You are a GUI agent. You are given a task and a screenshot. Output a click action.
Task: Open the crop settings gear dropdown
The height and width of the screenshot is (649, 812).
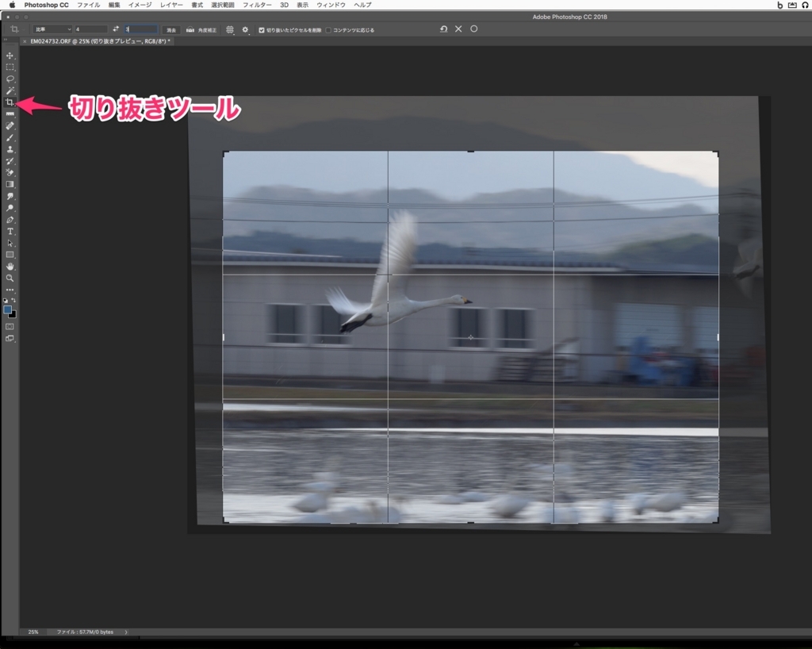[245, 29]
